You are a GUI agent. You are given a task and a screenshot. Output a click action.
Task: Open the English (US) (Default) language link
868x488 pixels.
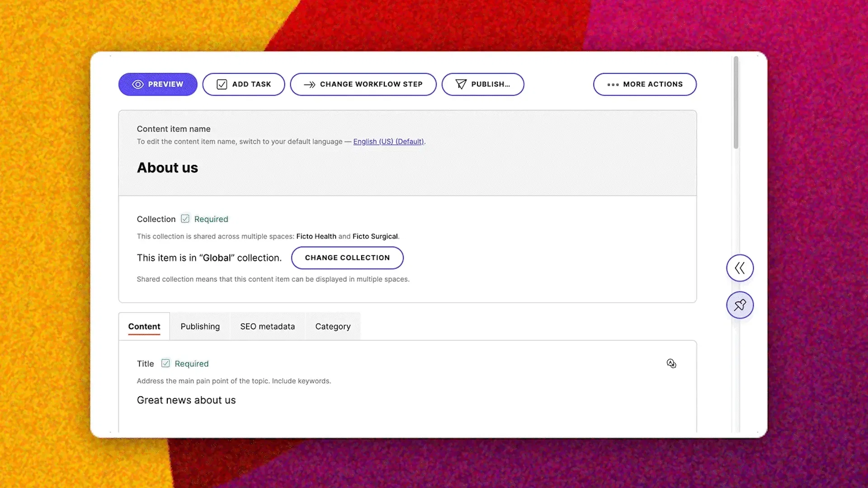pos(388,141)
